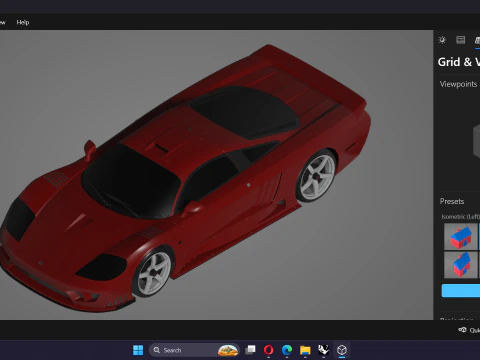
Task: Open the Environment & Lighting sun icon tab
Action: pyautogui.click(x=442, y=40)
